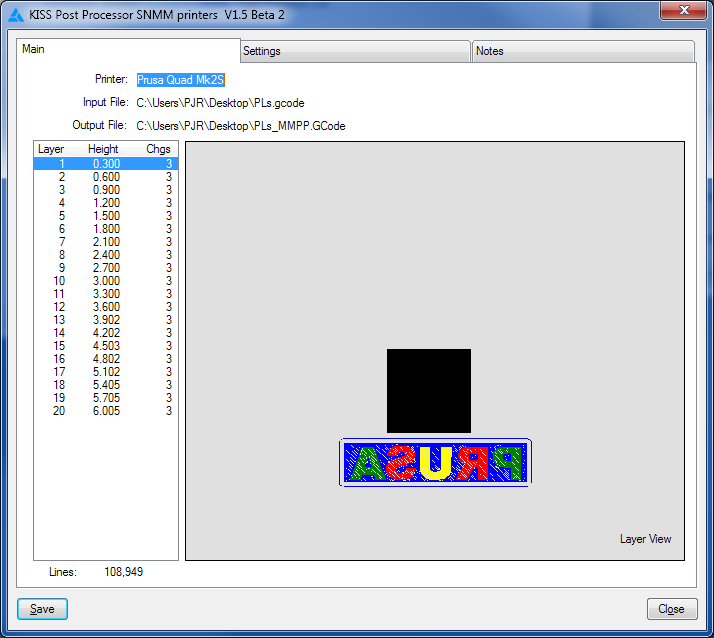Select layer 5 at height 1.500
Viewport: 714px width, 638px height.
tap(106, 215)
